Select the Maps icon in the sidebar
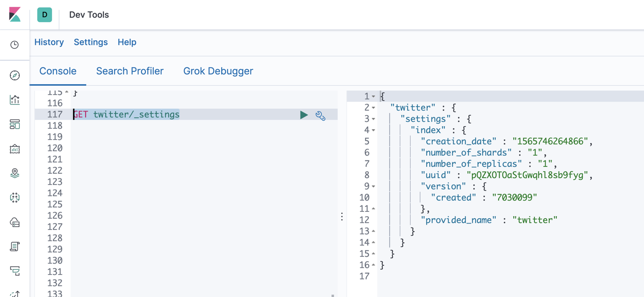The image size is (644, 297). (x=14, y=173)
